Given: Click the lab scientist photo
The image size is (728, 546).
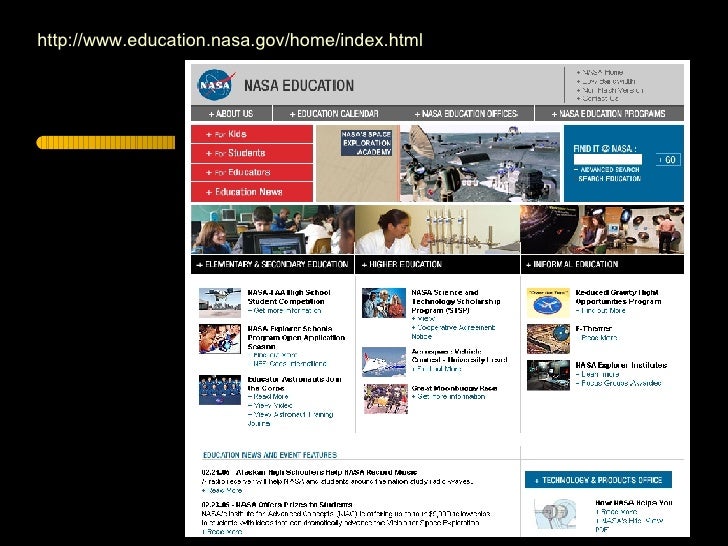Looking at the screenshot, I should [x=437, y=230].
